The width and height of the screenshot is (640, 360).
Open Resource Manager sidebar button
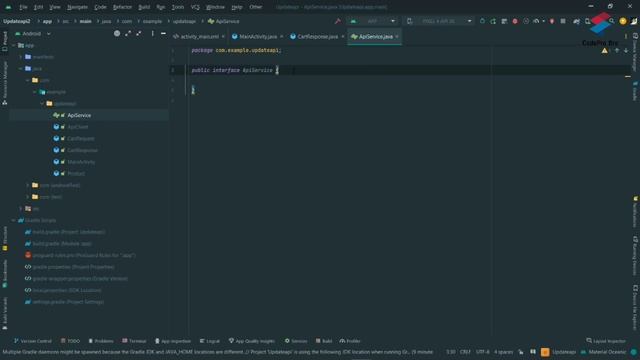4,83
